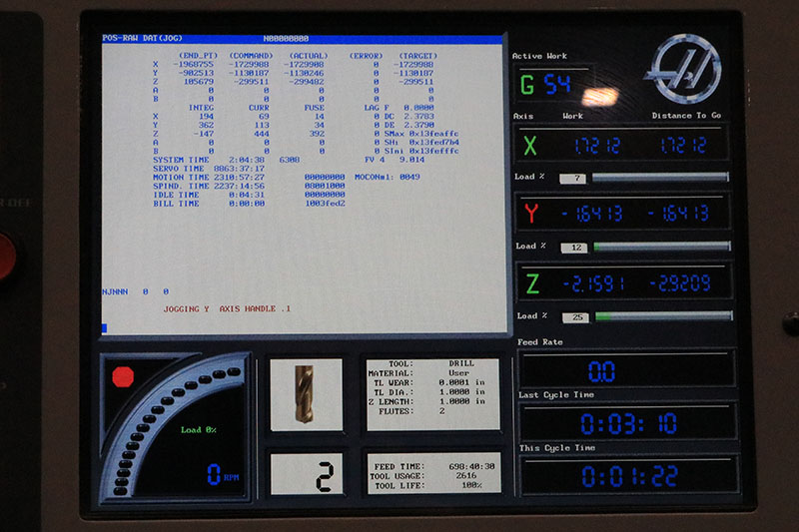Click the JOGGING Y AXIS HANDLE .1 message

point(227,308)
